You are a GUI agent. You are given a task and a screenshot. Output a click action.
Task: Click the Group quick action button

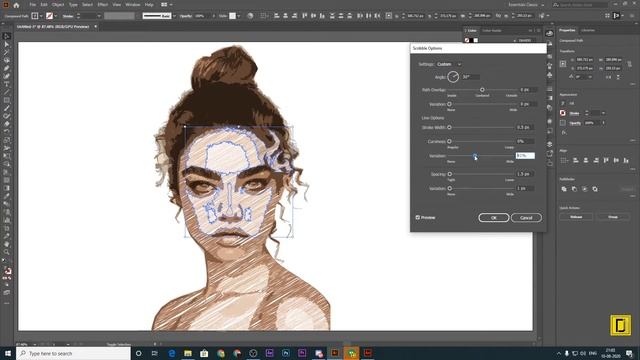[612, 217]
